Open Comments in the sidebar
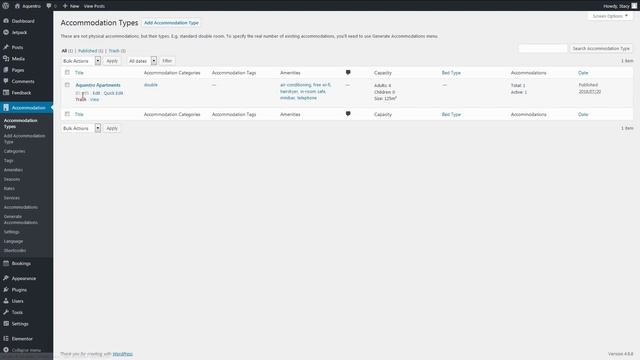 click(23, 81)
